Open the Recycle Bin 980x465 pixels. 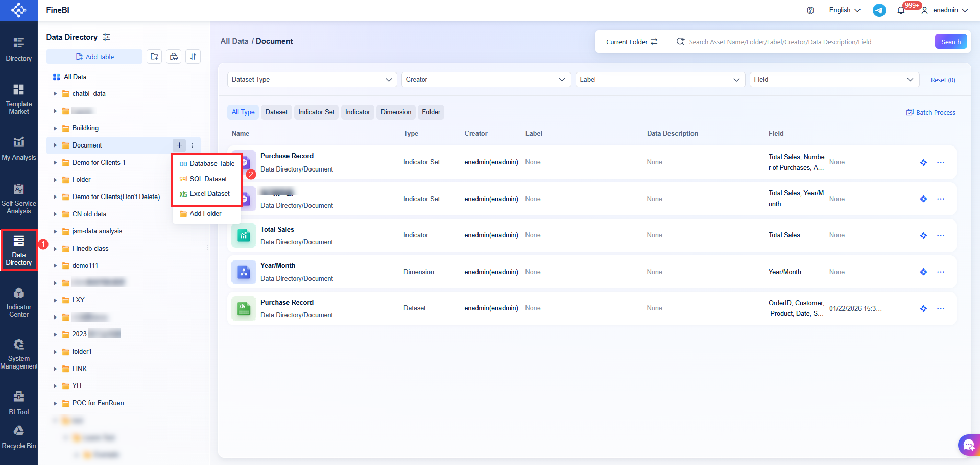19,438
